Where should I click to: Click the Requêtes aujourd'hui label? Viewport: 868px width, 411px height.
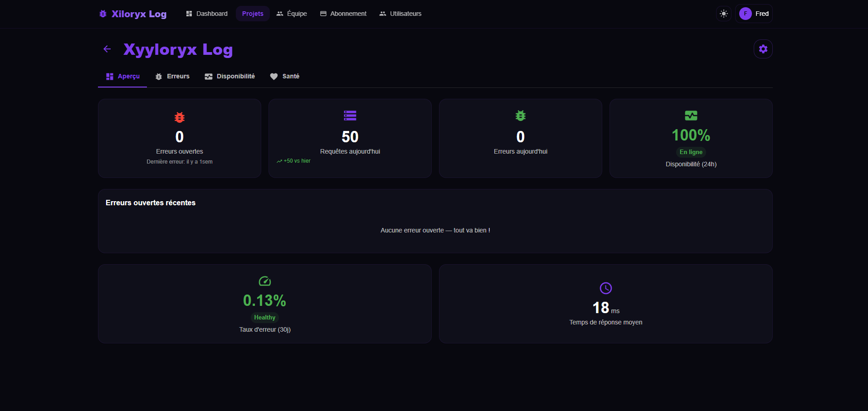click(x=350, y=151)
